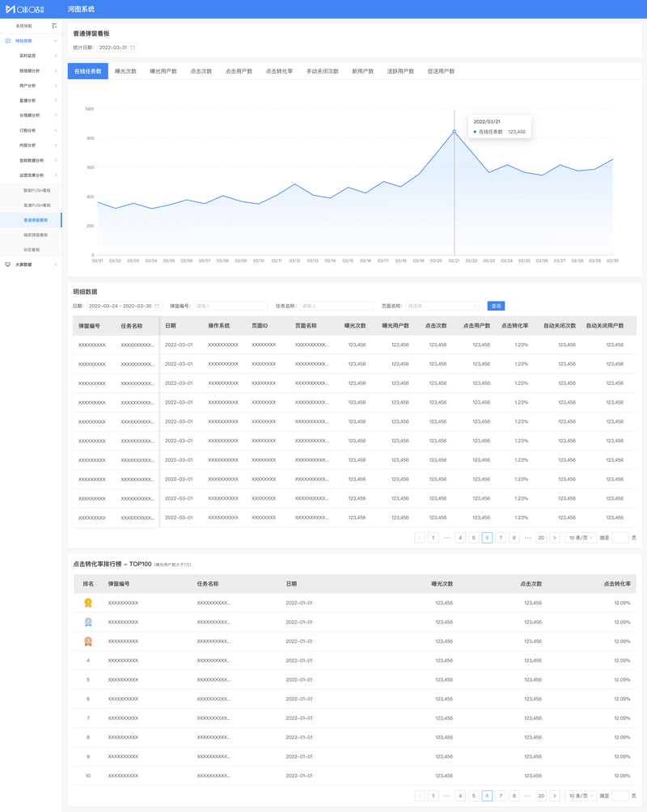Go to next page in TOP100 ranking pagination

(x=555, y=796)
